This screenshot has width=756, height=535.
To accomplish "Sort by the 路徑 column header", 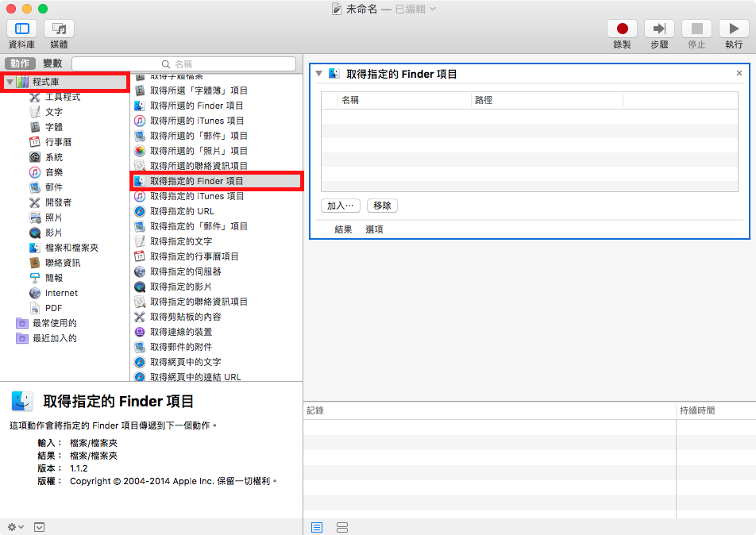I will (546, 100).
